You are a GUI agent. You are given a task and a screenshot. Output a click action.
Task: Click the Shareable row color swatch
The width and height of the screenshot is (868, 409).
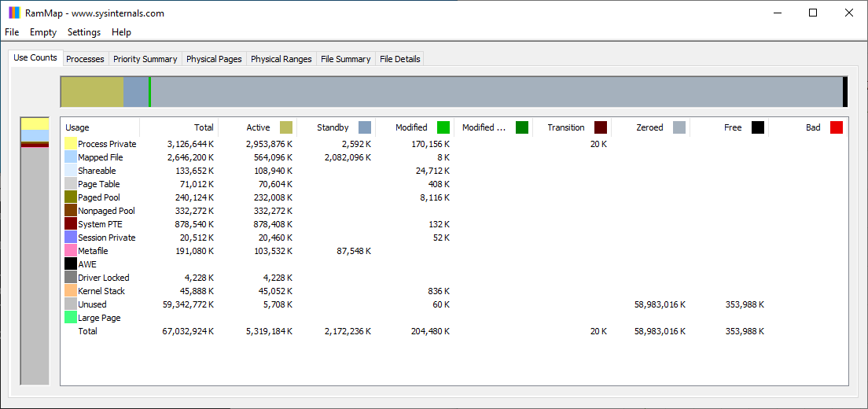pyautogui.click(x=70, y=171)
